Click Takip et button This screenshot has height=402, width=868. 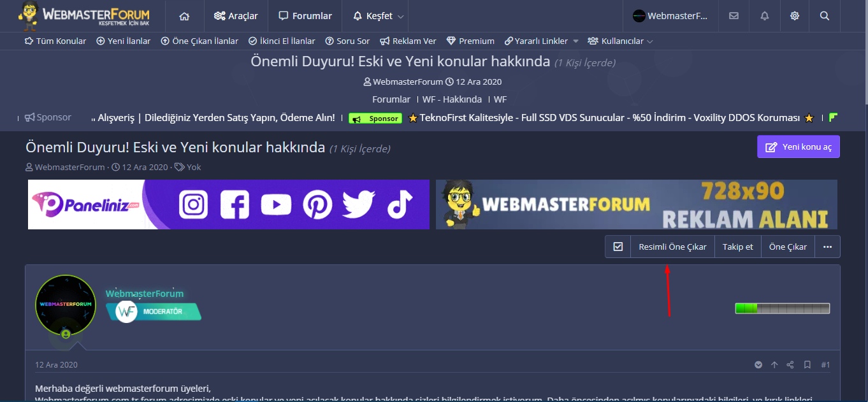pos(738,247)
